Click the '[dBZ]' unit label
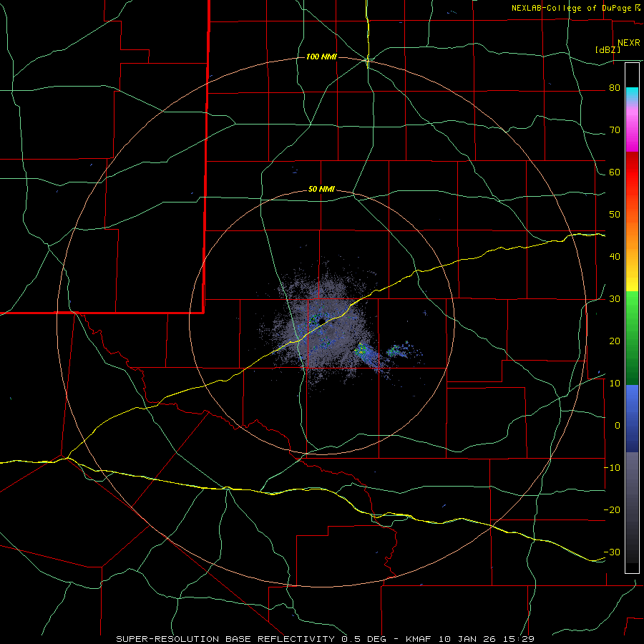644x644 pixels. 608,50
